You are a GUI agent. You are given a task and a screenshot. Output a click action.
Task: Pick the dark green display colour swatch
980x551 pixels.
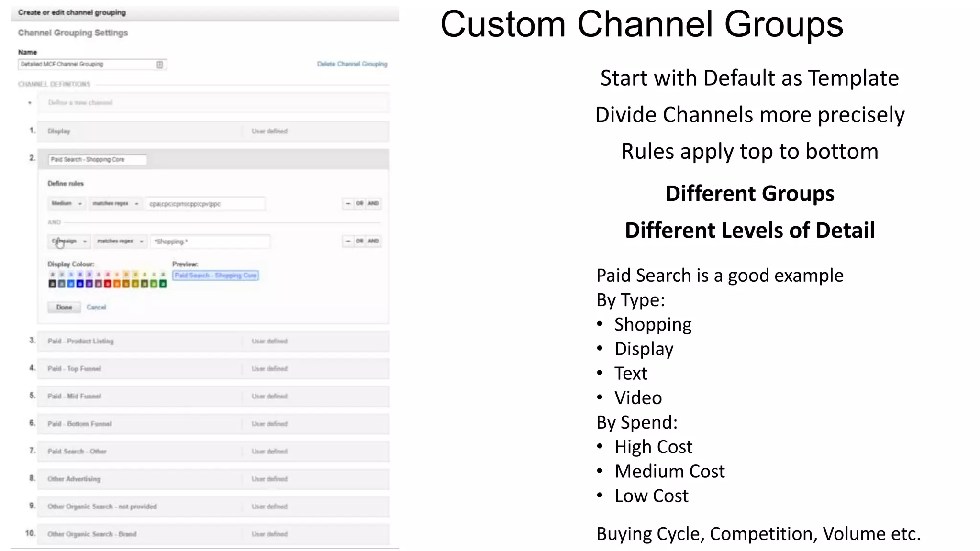(x=163, y=284)
